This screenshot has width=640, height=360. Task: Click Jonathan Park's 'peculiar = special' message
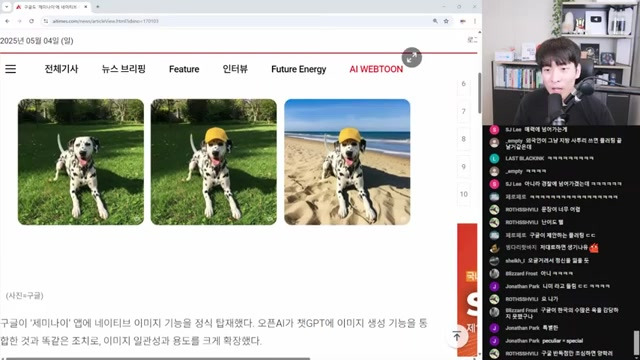click(562, 341)
